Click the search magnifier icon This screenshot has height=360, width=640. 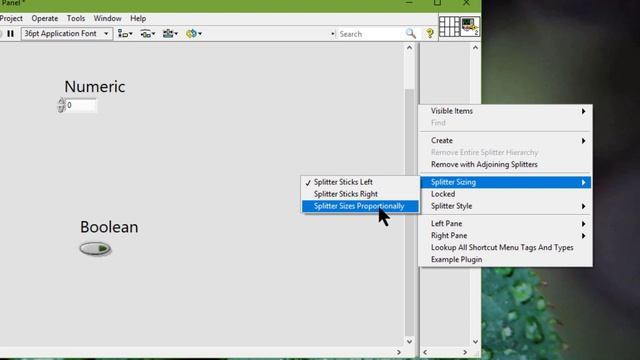(x=411, y=33)
